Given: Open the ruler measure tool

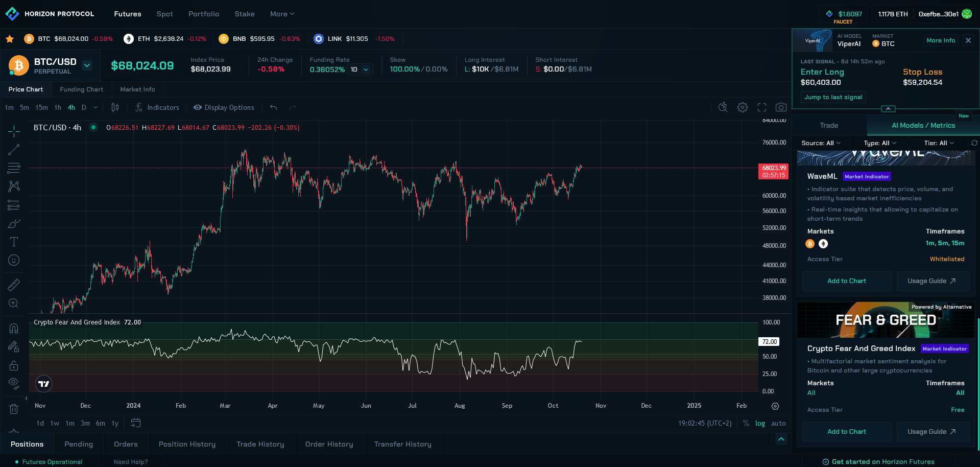Looking at the screenshot, I should coord(14,285).
